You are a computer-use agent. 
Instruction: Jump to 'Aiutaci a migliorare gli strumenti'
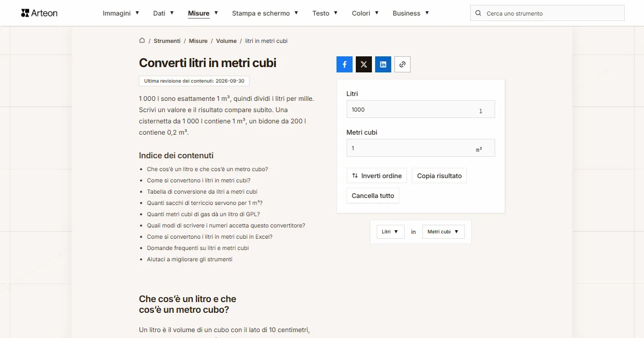(189, 259)
